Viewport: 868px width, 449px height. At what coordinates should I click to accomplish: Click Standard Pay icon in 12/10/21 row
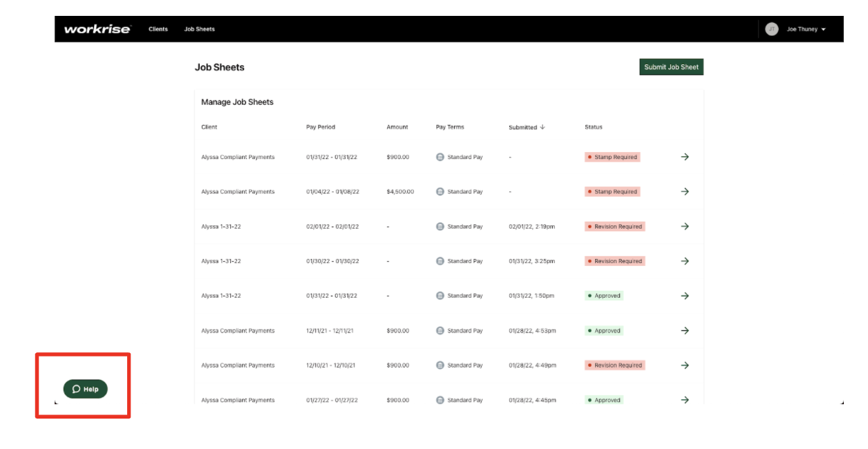(x=440, y=365)
